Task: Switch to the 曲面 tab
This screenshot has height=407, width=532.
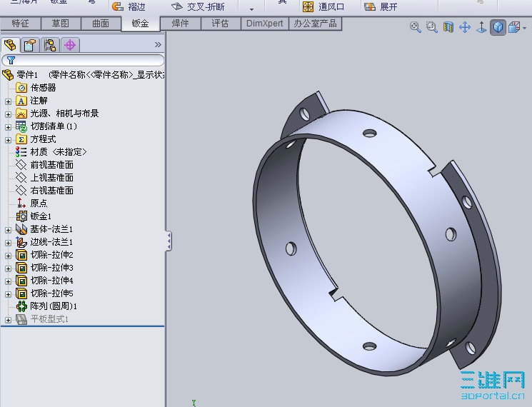Action: coord(101,24)
